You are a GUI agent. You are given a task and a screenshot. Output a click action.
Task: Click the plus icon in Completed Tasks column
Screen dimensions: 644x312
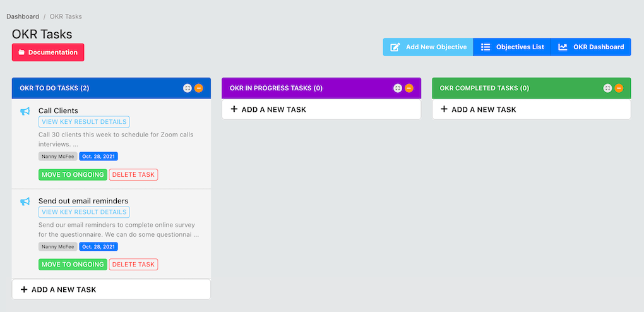coord(444,109)
